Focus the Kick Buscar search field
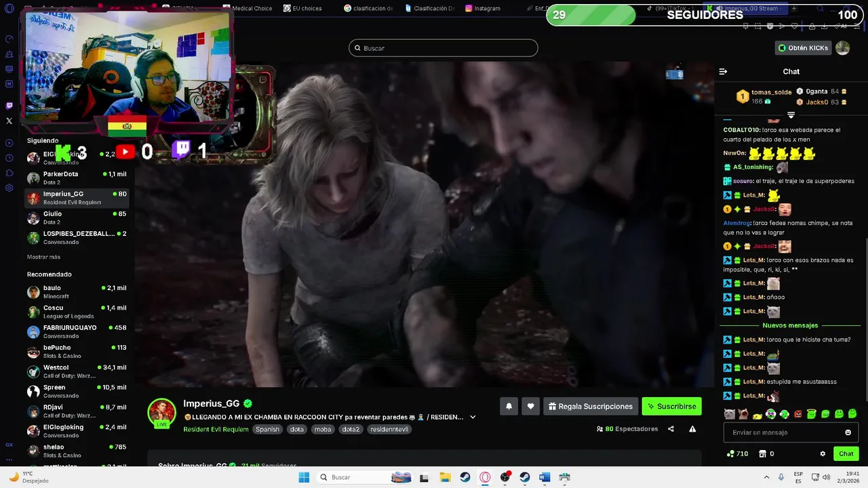 (443, 48)
